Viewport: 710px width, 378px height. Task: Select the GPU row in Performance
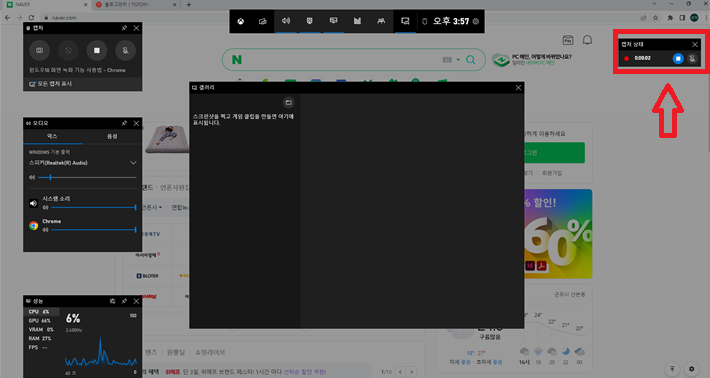point(41,321)
